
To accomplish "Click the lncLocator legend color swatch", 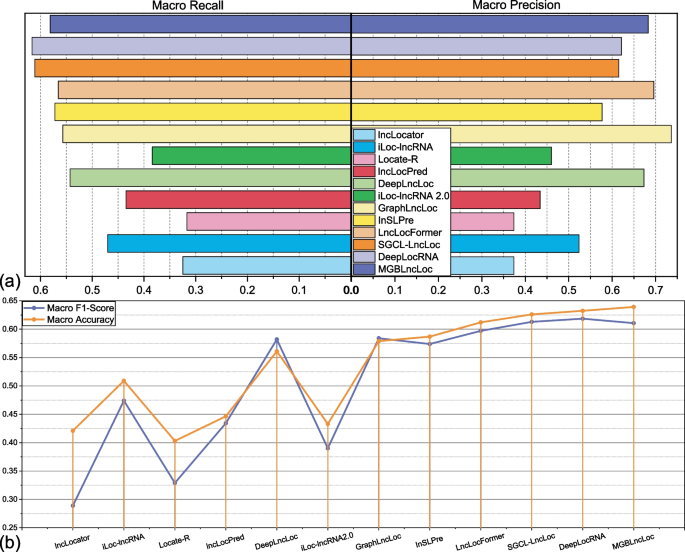I will point(364,135).
